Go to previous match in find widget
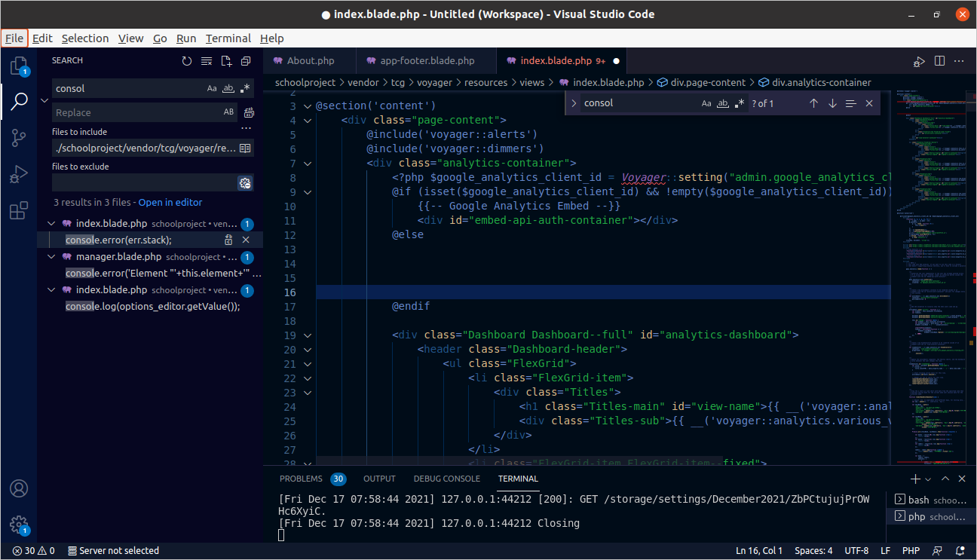 pos(814,103)
